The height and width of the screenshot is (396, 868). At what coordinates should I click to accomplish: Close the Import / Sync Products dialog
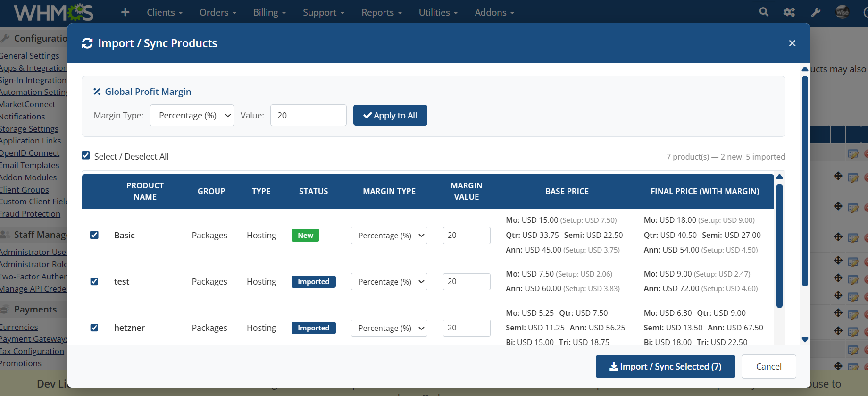pyautogui.click(x=792, y=43)
